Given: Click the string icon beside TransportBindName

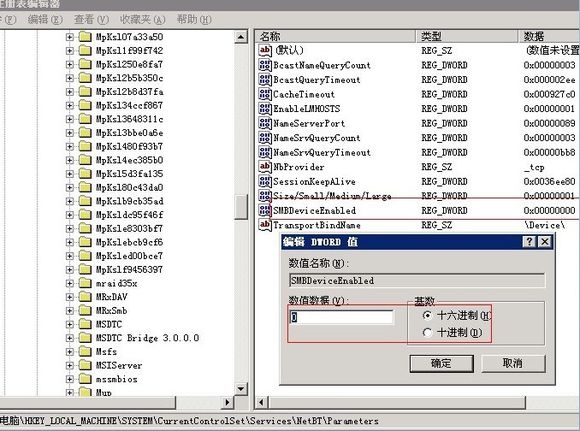Looking at the screenshot, I should [265, 225].
